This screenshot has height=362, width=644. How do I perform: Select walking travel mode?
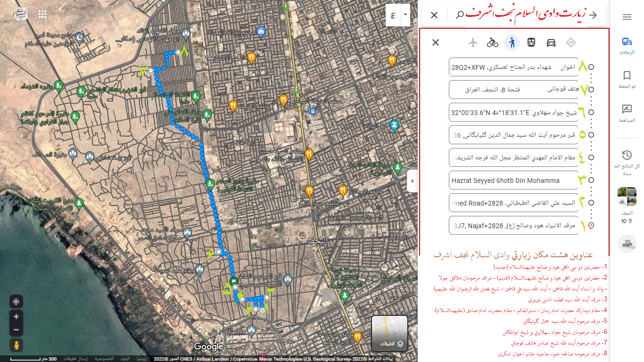click(512, 42)
